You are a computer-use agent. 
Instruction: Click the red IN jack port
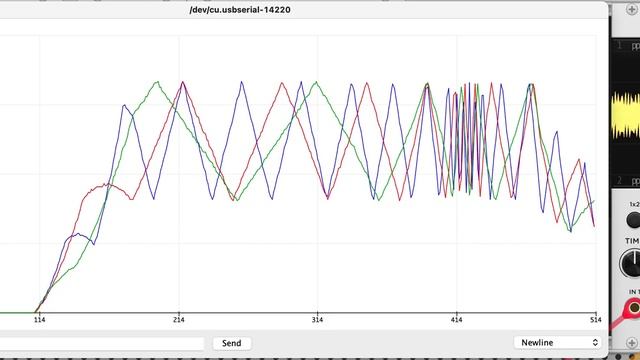pos(633,307)
